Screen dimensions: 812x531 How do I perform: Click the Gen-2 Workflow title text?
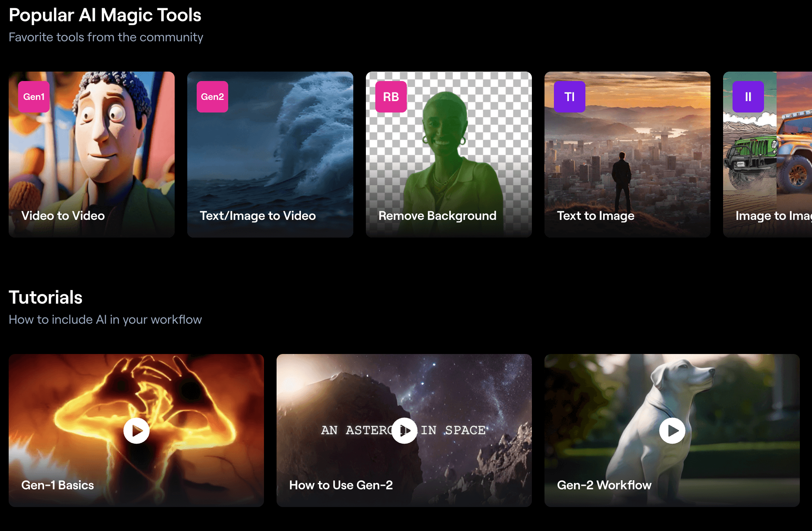604,485
